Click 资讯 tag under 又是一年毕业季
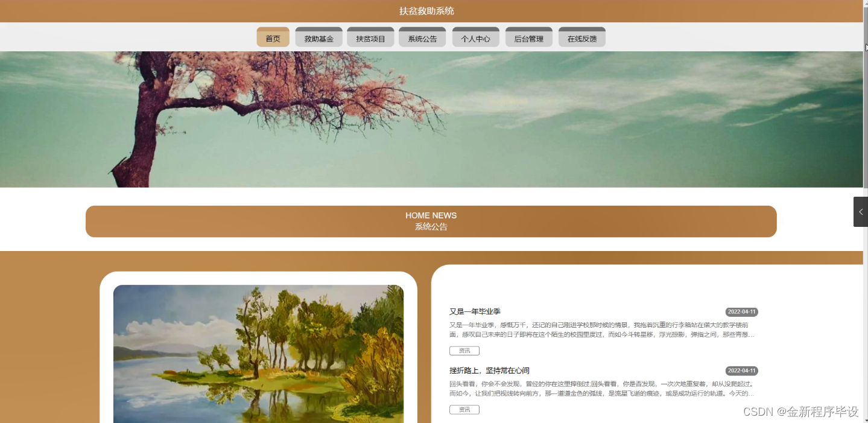Screen dimensions: 868x423 tap(464, 351)
